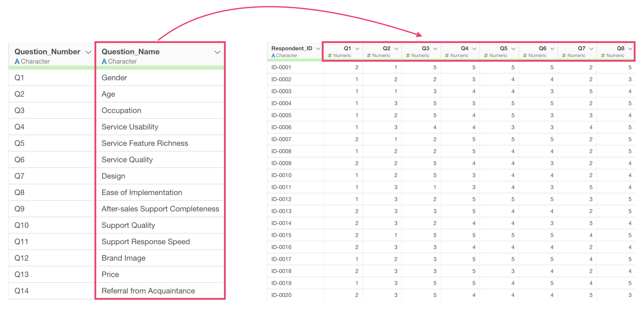Select the Referral from Acquaintance cell

coord(148,291)
